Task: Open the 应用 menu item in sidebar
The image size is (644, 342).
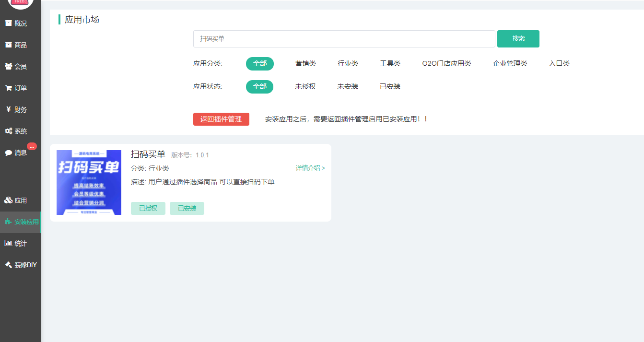Action: tap(20, 200)
